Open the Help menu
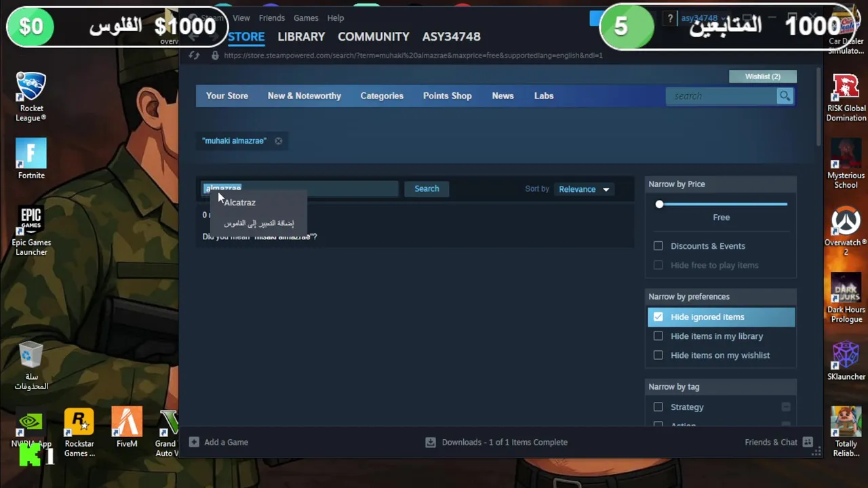 (336, 18)
